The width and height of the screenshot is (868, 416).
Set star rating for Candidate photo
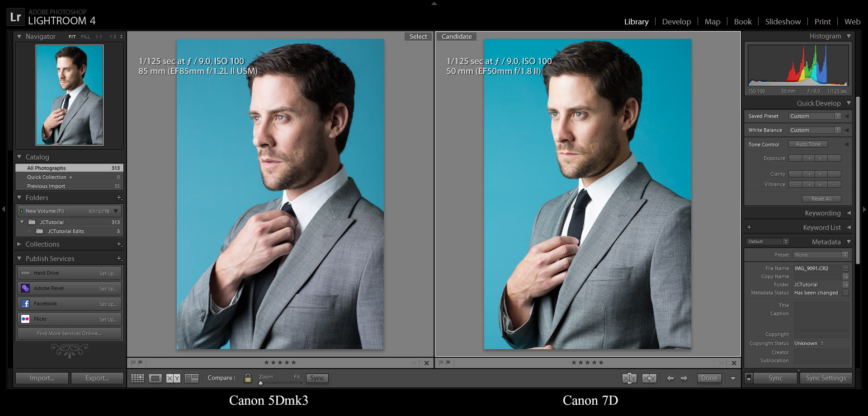(587, 362)
